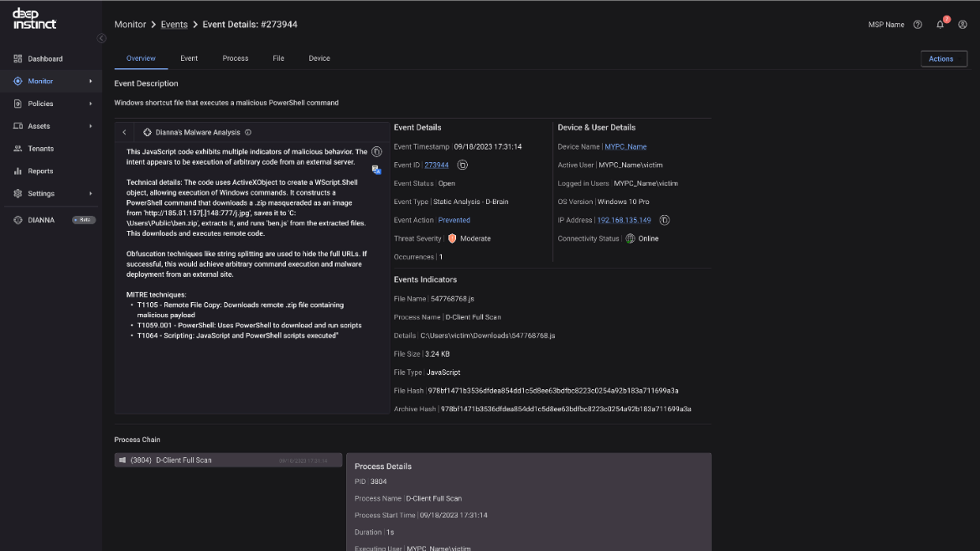
Task: Click the Monitor breadcrumb
Action: click(x=130, y=24)
